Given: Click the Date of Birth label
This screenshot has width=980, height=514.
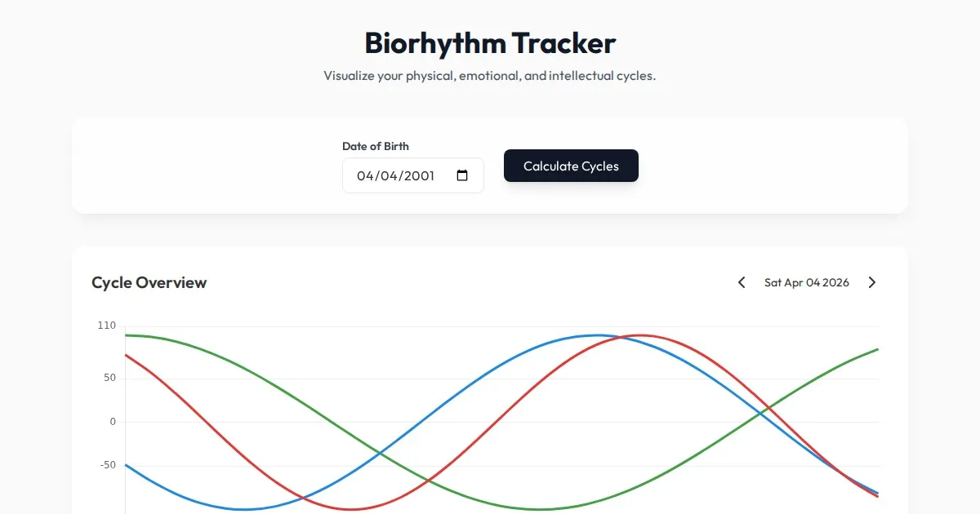Looking at the screenshot, I should 376,146.
